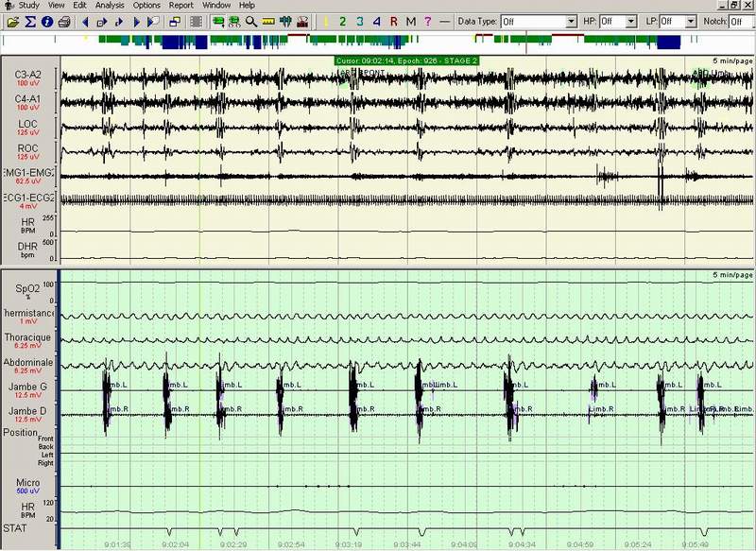756x551 pixels.
Task: Open the Report menu
Action: (180, 6)
